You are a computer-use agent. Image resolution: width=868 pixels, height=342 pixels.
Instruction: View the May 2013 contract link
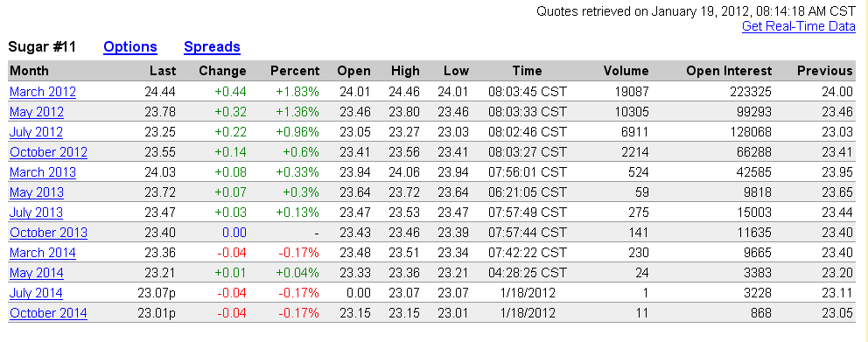[37, 192]
